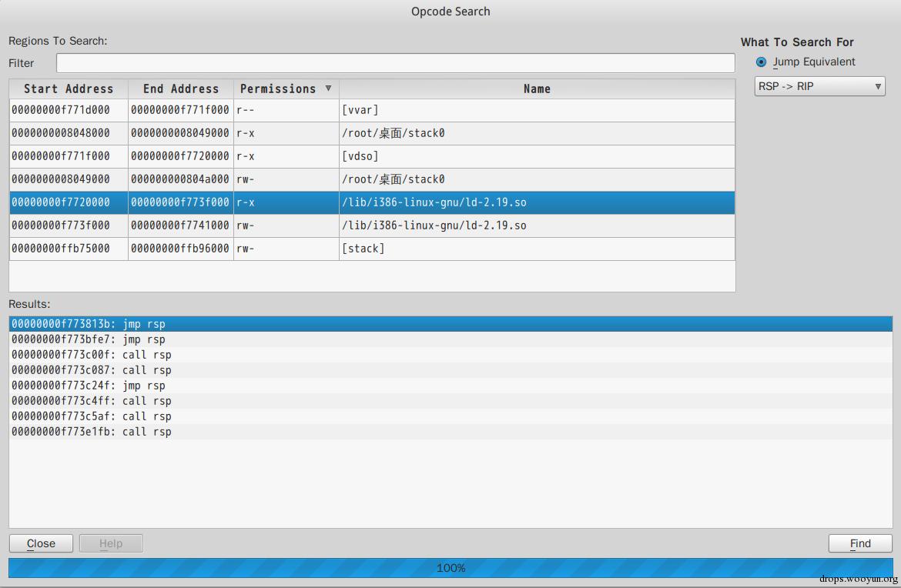Select result 00000000f773c24f jmp rsp

pos(450,386)
